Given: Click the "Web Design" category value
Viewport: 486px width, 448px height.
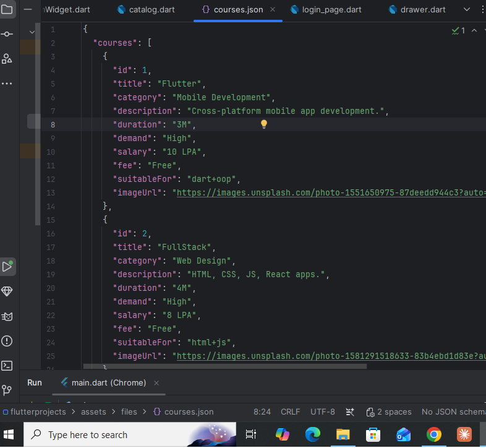Looking at the screenshot, I should (x=202, y=261).
